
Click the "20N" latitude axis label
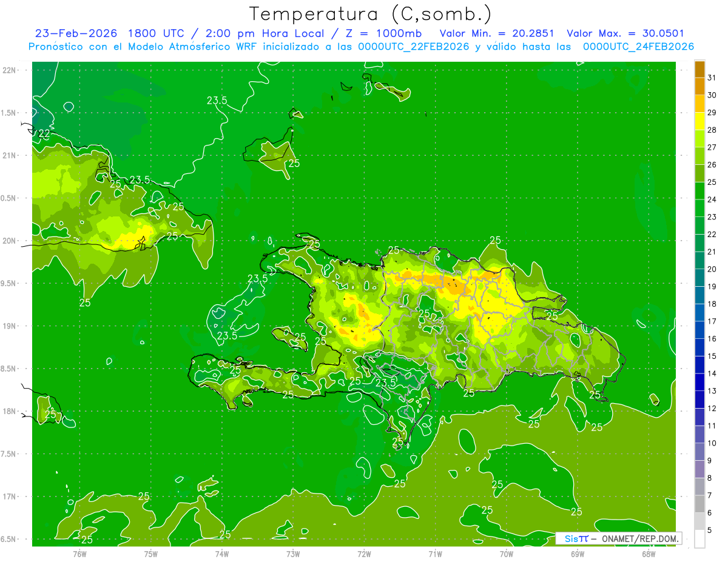(x=8, y=241)
